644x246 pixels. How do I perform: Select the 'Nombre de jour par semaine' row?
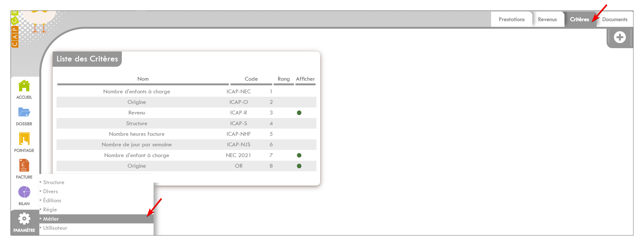point(186,145)
